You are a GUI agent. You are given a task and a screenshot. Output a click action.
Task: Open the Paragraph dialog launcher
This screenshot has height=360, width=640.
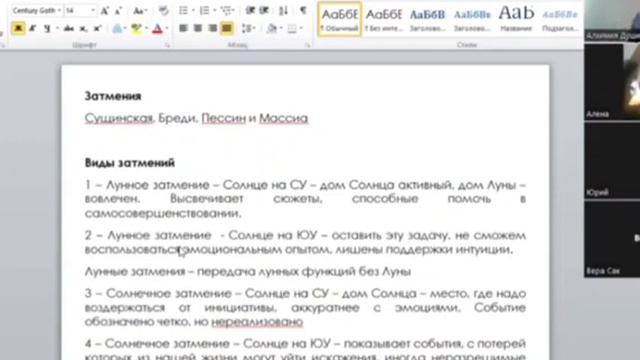pyautogui.click(x=307, y=45)
